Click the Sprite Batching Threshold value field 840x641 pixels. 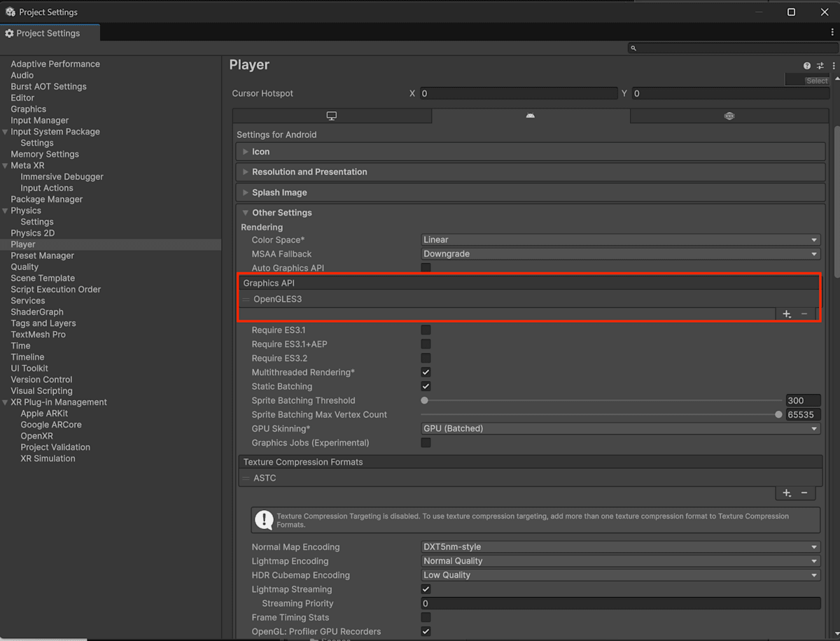[x=803, y=400]
